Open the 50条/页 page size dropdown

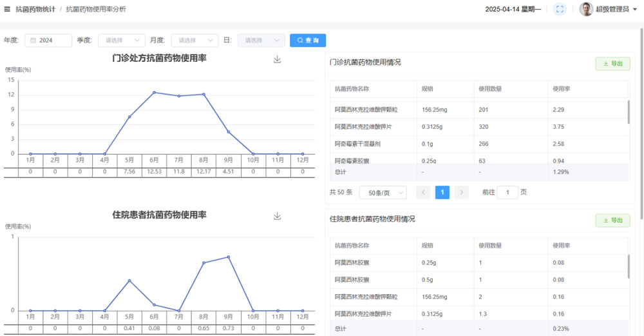coord(383,192)
